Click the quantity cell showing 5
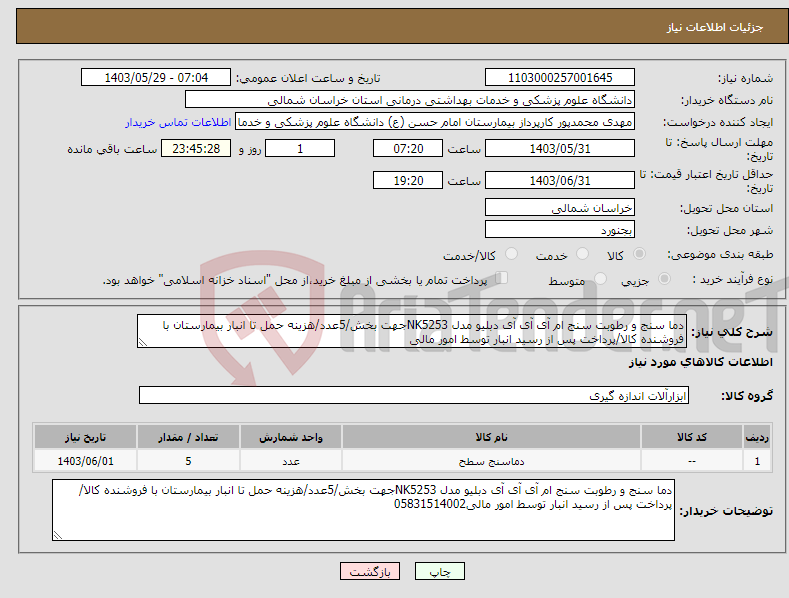Viewport: 789px width, 598px height. point(188,461)
